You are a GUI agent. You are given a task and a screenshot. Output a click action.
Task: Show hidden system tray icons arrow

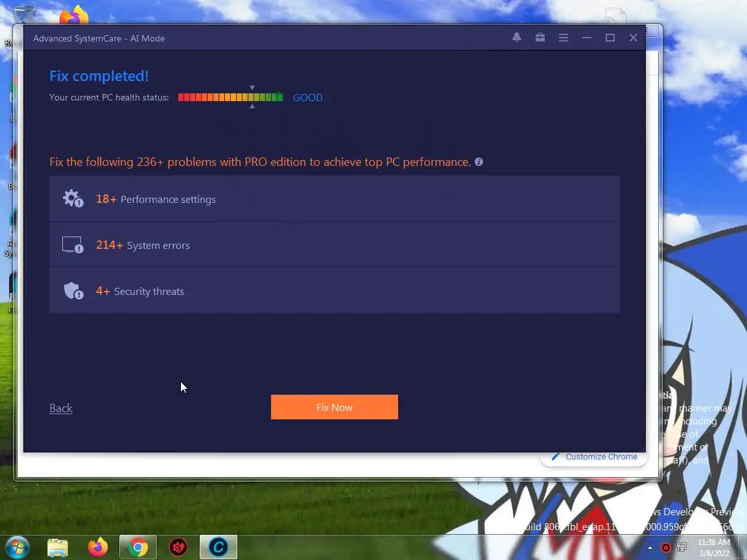pyautogui.click(x=650, y=548)
